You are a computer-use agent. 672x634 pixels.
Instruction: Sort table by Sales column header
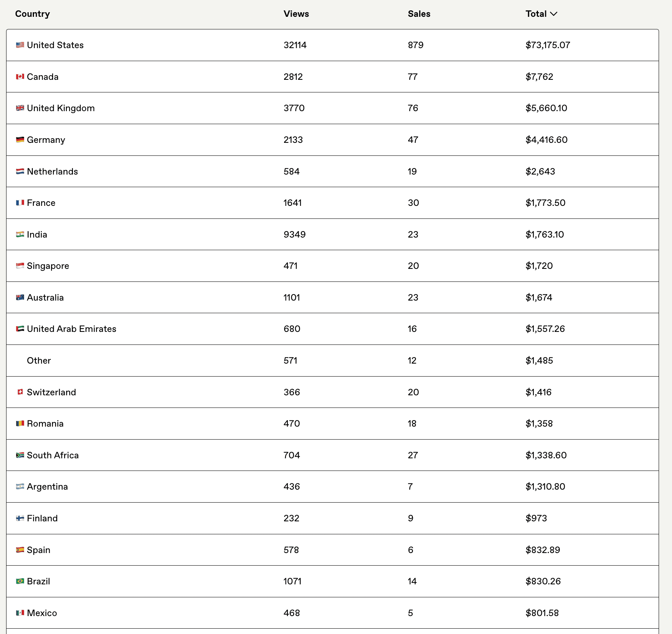(419, 14)
